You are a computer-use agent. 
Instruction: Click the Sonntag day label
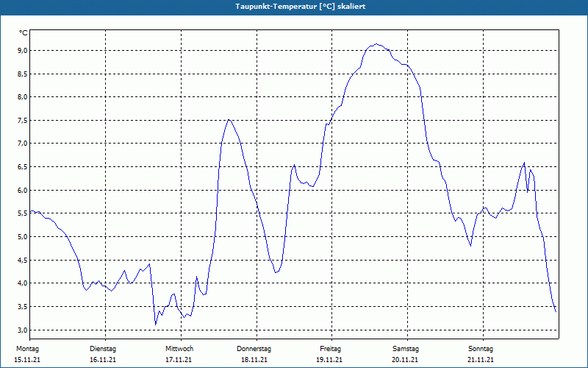[481, 349]
